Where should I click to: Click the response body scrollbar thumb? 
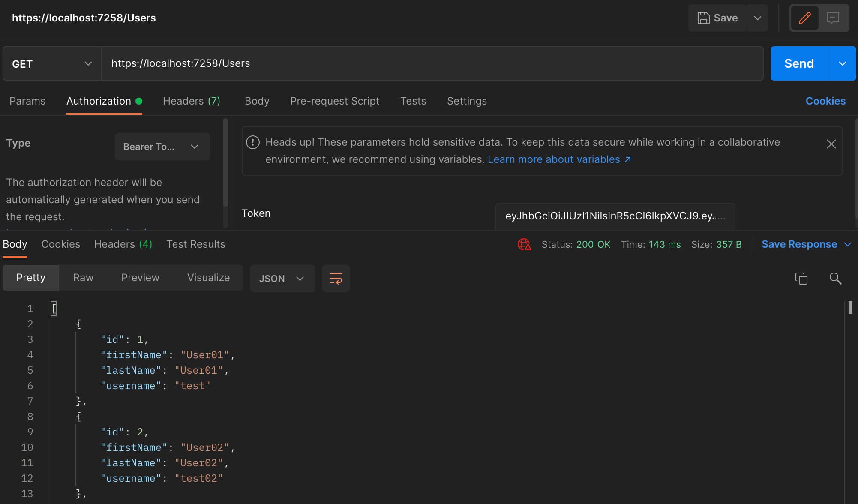(x=850, y=308)
